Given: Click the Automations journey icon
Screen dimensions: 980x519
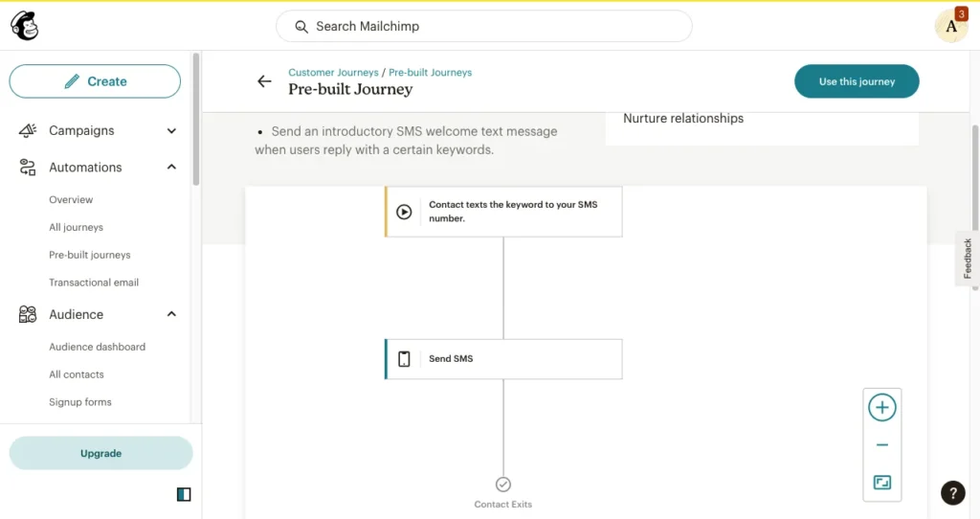Looking at the screenshot, I should [x=28, y=167].
